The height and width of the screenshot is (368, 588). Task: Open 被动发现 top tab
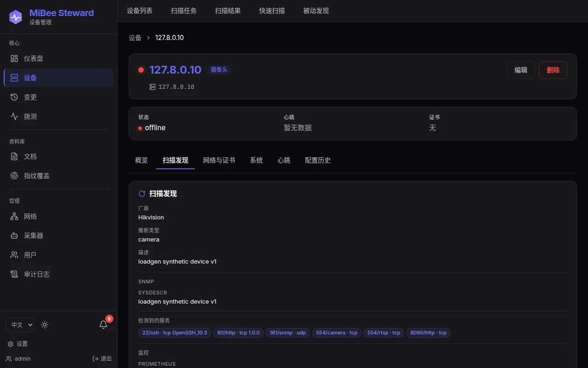tap(316, 11)
